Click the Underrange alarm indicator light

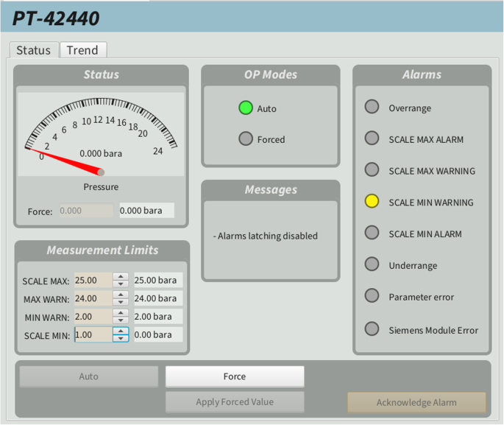pos(372,264)
